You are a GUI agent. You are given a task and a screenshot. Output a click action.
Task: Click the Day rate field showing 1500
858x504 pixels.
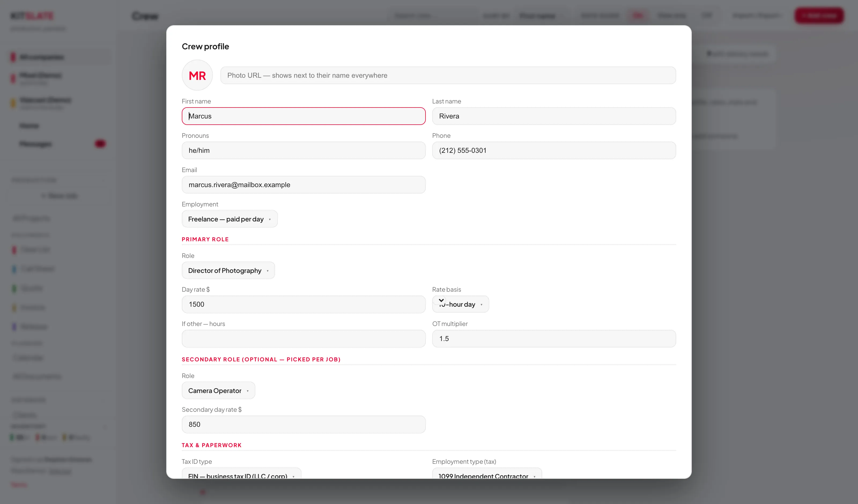[x=303, y=305]
